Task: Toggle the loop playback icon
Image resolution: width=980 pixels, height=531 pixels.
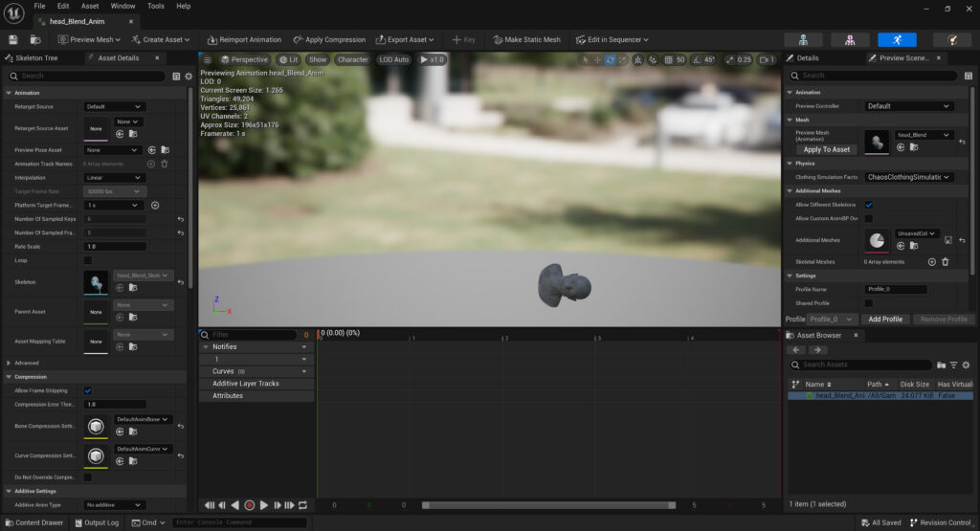Action: [x=303, y=505]
